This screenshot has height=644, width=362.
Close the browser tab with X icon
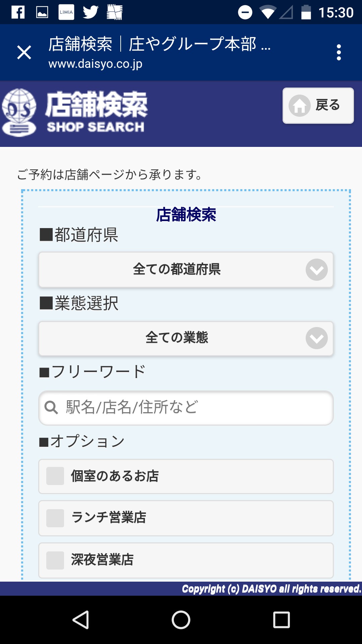pyautogui.click(x=24, y=53)
